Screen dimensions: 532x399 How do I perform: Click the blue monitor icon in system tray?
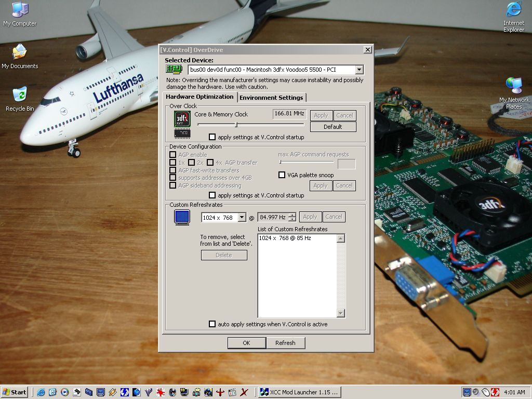(x=467, y=392)
